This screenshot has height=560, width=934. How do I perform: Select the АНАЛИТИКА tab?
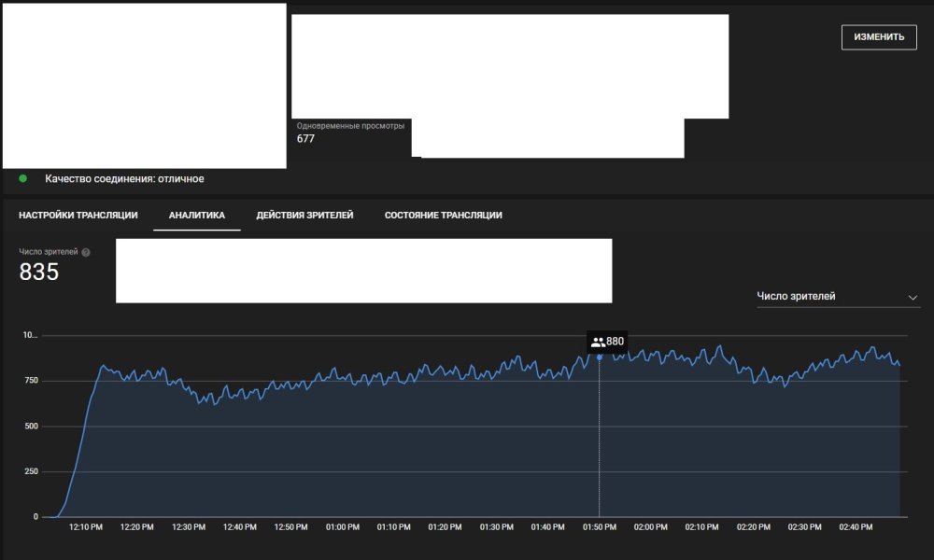pos(197,216)
